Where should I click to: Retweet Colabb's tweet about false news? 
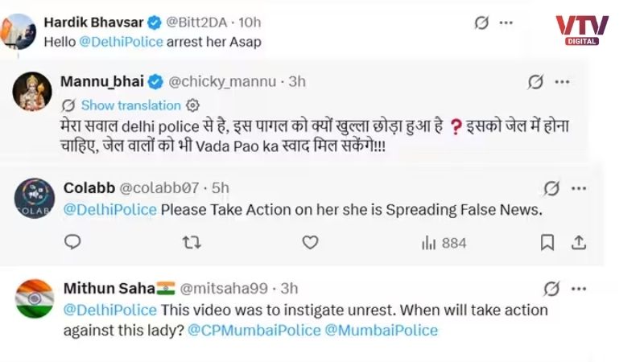[192, 243]
